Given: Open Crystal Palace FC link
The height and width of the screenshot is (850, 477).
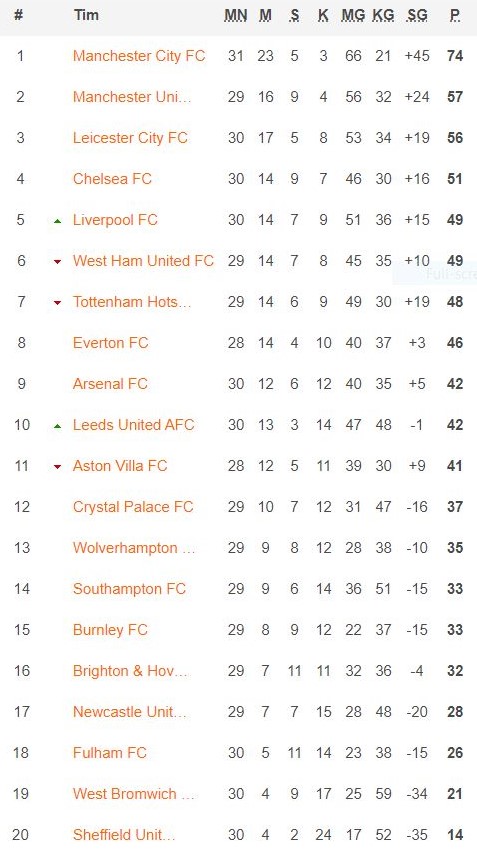Looking at the screenshot, I should [x=133, y=507].
